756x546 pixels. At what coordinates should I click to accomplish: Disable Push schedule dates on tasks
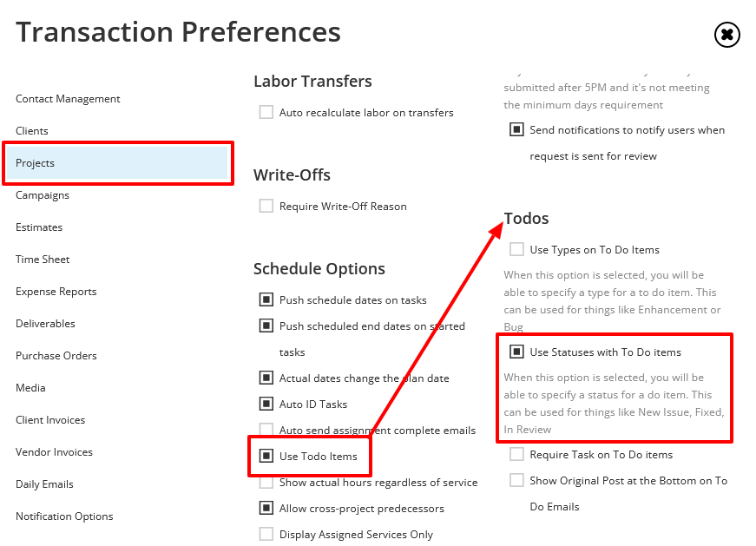pos(266,299)
